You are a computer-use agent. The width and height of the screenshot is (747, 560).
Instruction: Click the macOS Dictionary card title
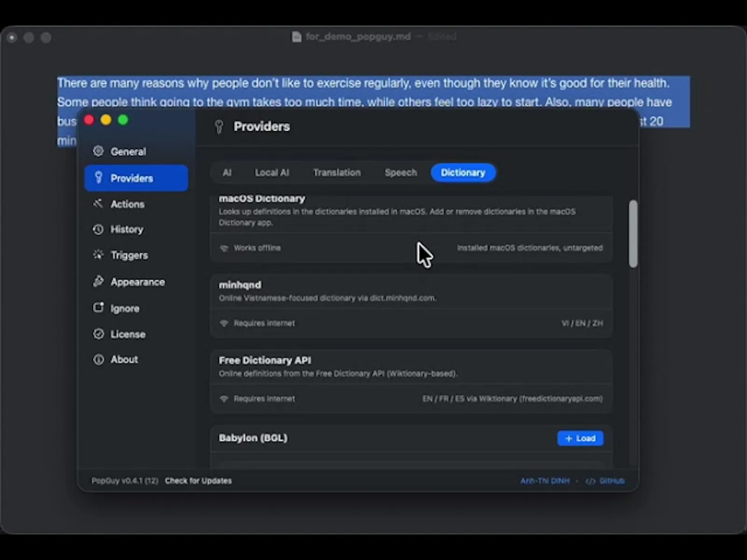click(262, 198)
